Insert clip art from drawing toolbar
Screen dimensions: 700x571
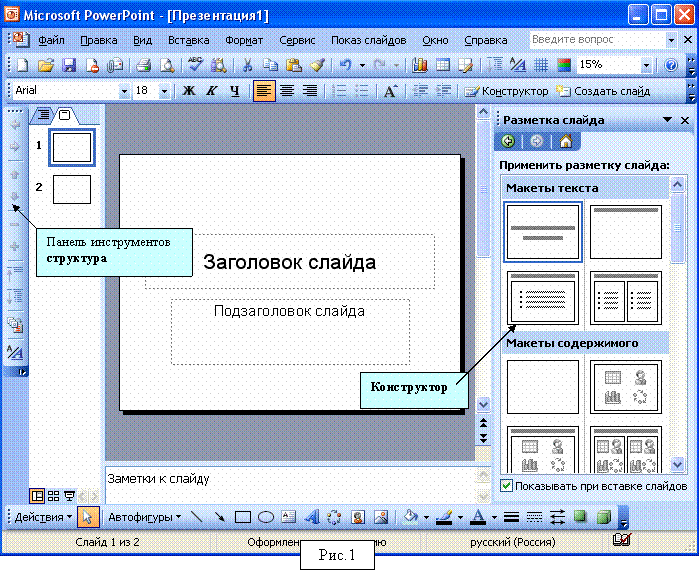pyautogui.click(x=358, y=517)
